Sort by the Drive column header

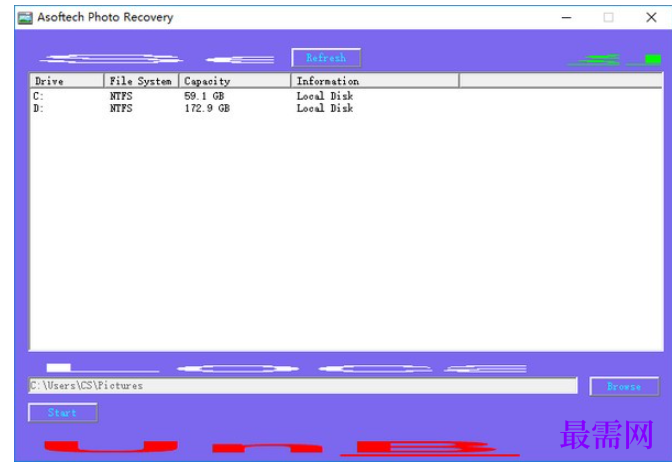[x=67, y=81]
